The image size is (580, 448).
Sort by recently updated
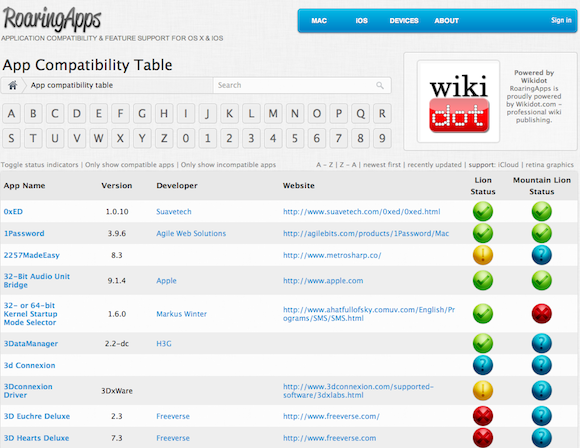434,165
